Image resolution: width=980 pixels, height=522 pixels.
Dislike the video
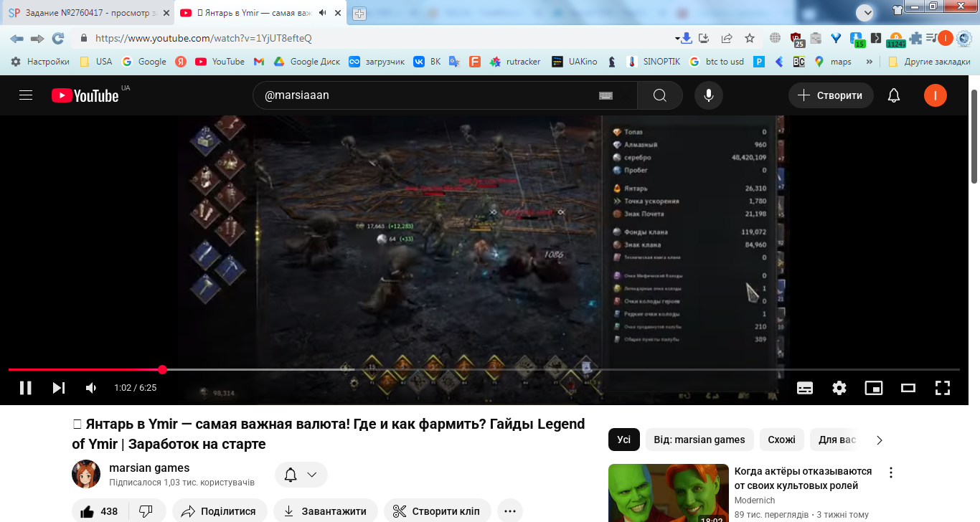(x=146, y=511)
